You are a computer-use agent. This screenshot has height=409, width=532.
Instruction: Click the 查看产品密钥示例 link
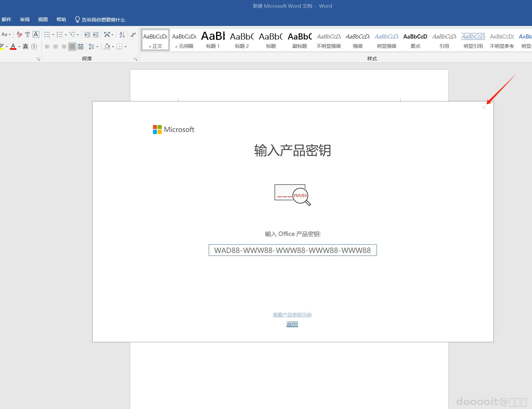tap(292, 315)
